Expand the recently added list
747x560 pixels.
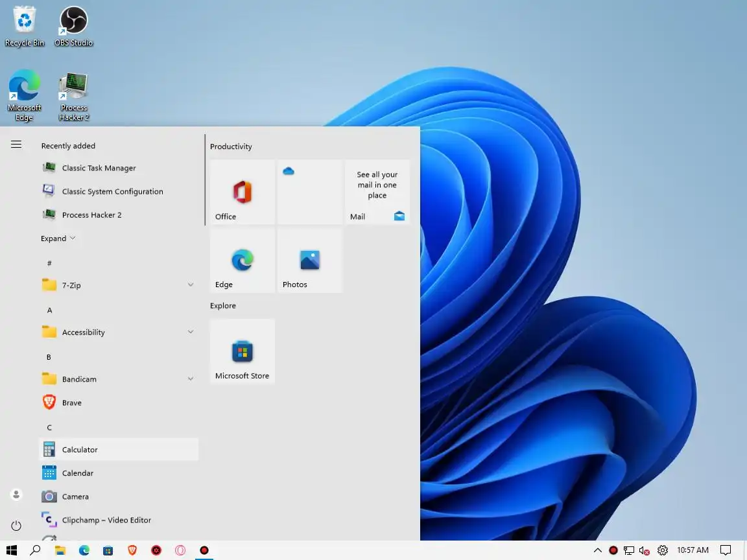pyautogui.click(x=58, y=238)
